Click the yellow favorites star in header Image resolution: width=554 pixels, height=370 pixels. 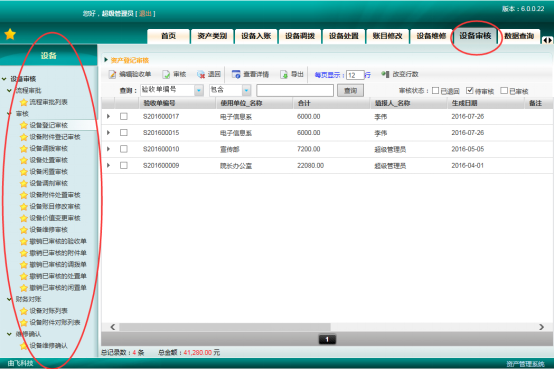10,34
